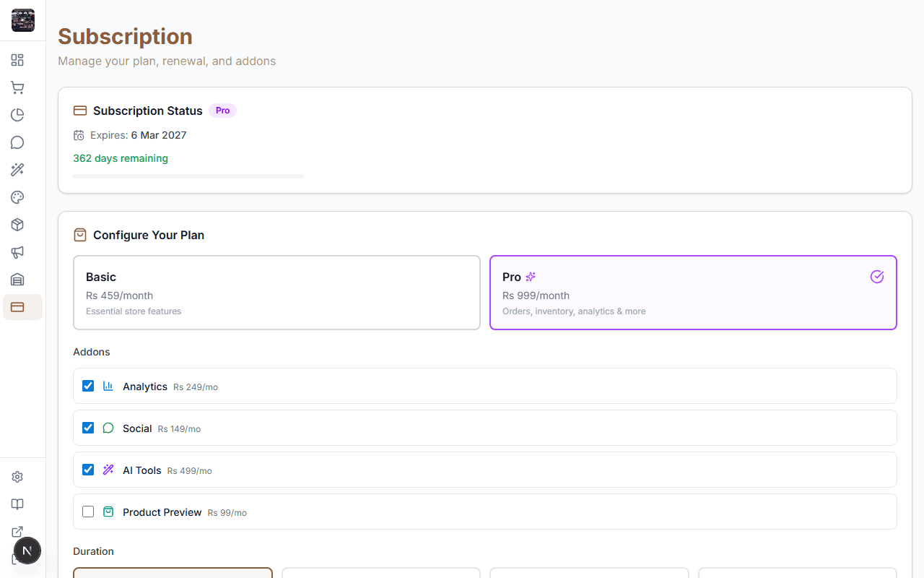Click the external link icon near bottom
Image resolution: width=924 pixels, height=578 pixels.
point(17,531)
